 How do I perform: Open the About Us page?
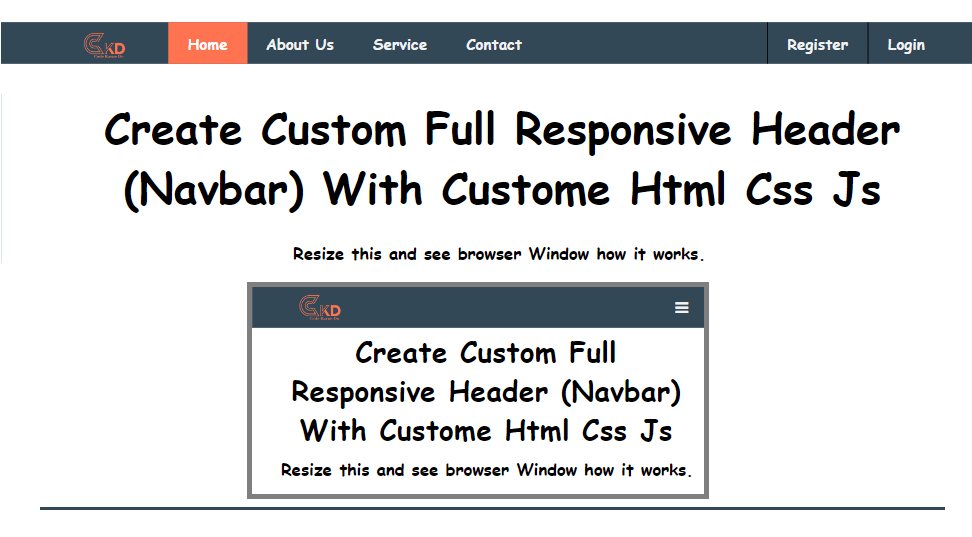[x=300, y=44]
